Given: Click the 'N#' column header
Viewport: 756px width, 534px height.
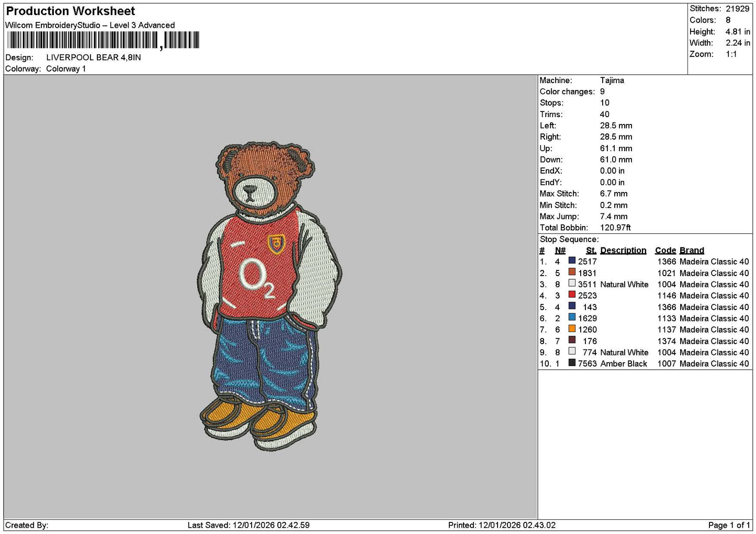Looking at the screenshot, I should click(560, 251).
